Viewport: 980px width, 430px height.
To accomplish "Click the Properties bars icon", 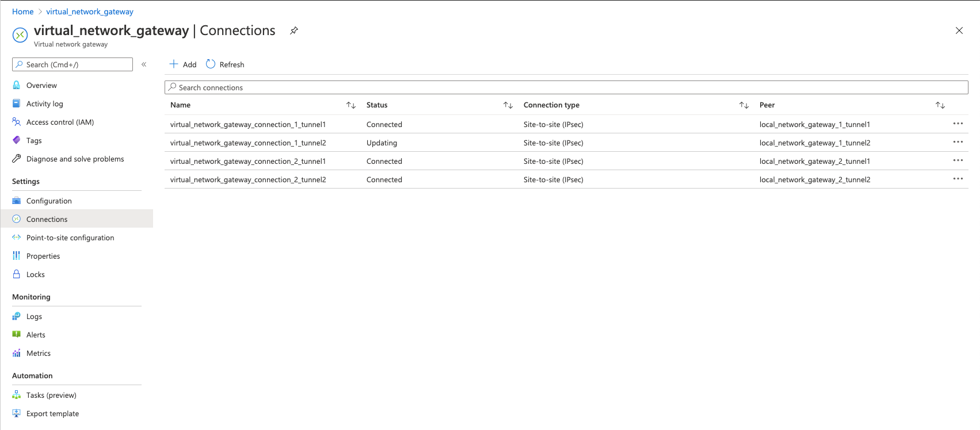I will click(17, 256).
